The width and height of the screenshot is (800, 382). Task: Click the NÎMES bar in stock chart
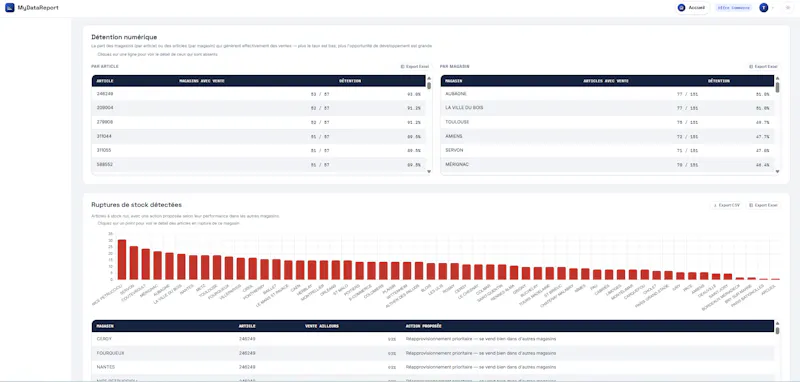586,274
